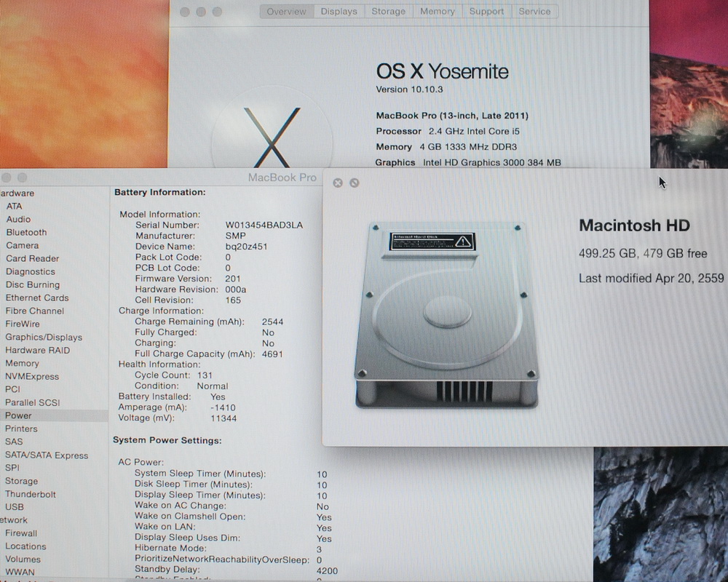Click the Device Name value bq20z451
Screen dimensions: 728x582
coord(247,247)
